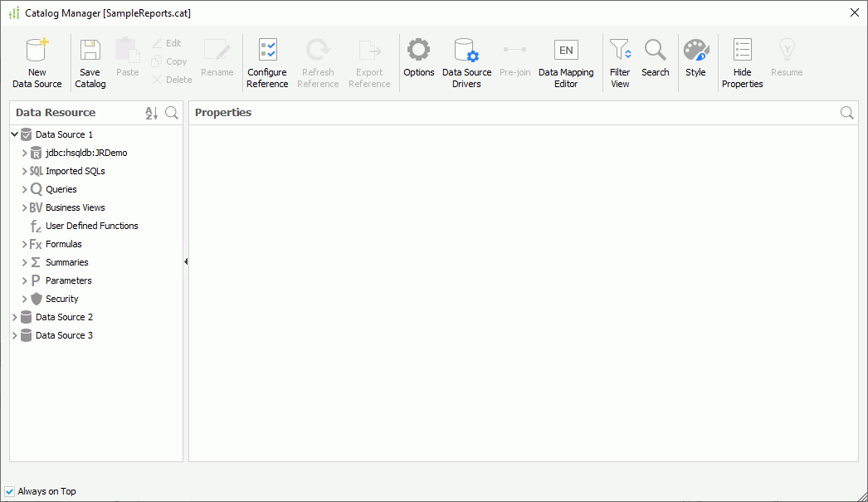The height and width of the screenshot is (502, 868).
Task: Sort Data Resource tree alphabetically
Action: coord(152,113)
